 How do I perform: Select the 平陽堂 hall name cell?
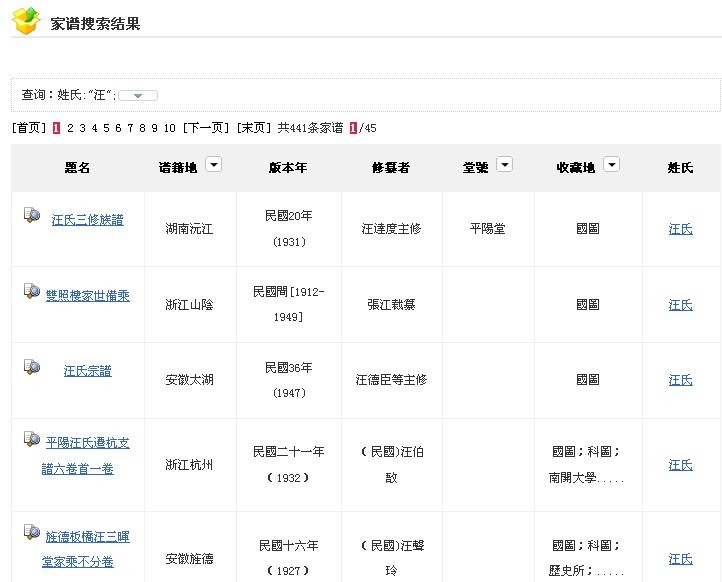(x=488, y=228)
